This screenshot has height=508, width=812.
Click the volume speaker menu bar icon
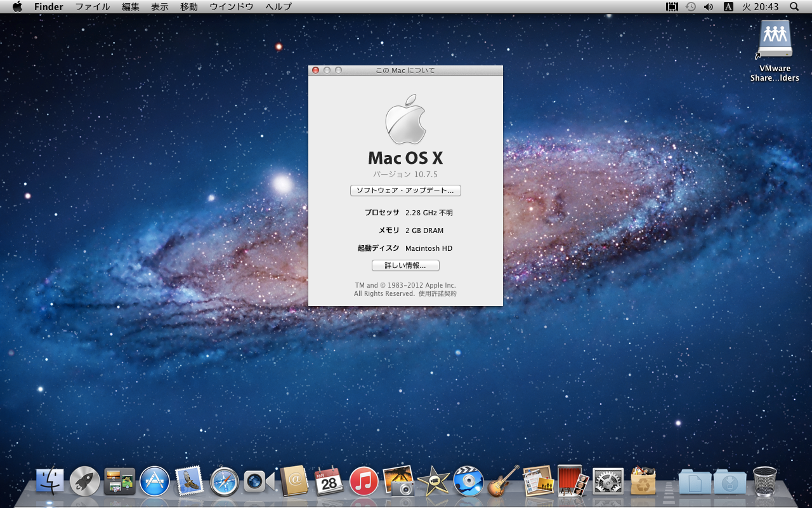pyautogui.click(x=709, y=7)
